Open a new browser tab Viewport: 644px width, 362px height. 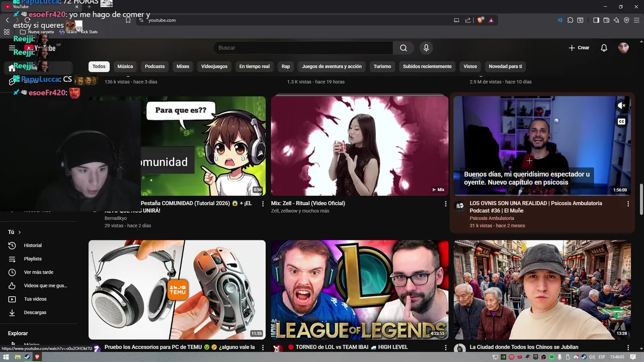tap(89, 7)
